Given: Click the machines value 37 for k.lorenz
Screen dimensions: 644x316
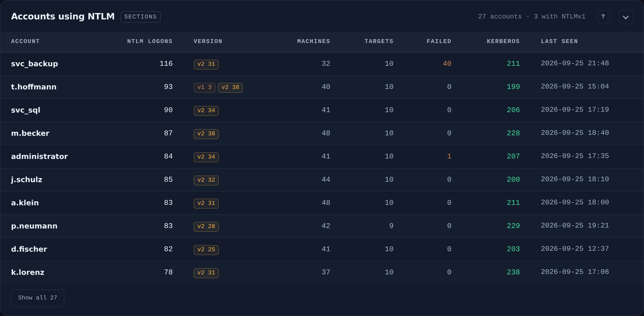Looking at the screenshot, I should coord(326,272).
